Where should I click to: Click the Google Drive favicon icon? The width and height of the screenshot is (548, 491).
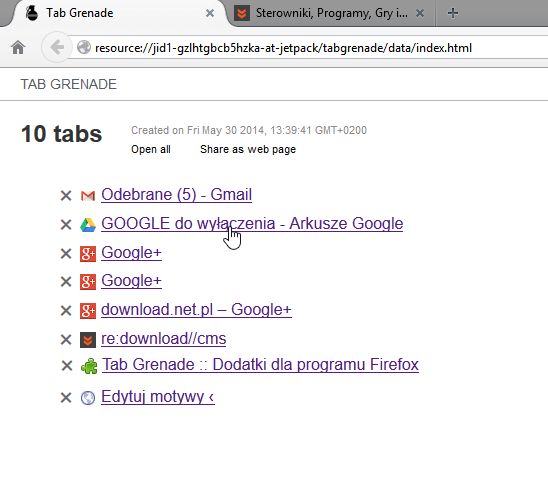(x=88, y=225)
